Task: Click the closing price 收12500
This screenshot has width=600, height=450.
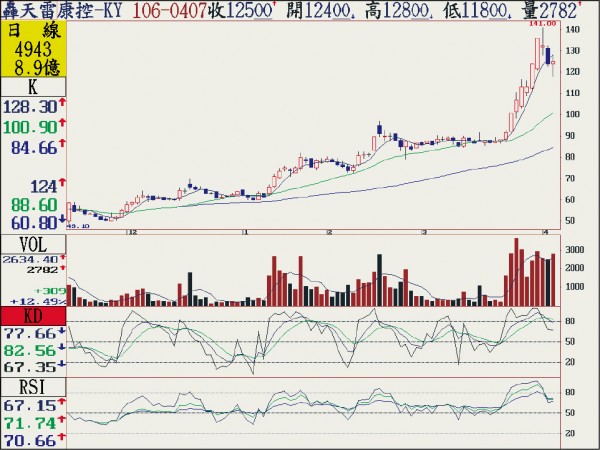Action: [241, 10]
